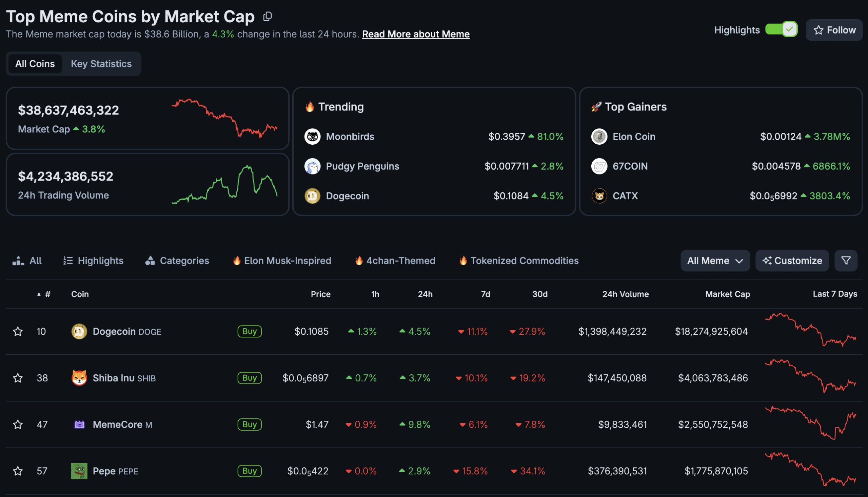Click the sort caret above the rank column
The image size is (868, 497).
tap(39, 294)
